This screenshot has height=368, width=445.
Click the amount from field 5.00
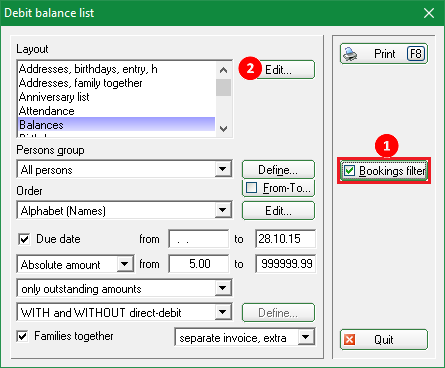[x=199, y=264]
